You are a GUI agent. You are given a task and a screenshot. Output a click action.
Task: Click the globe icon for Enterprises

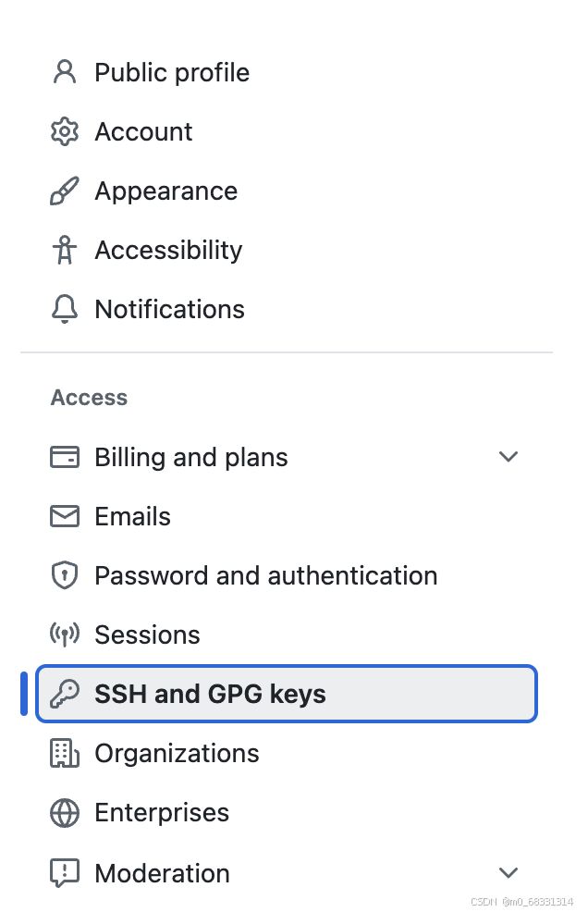pyautogui.click(x=65, y=812)
